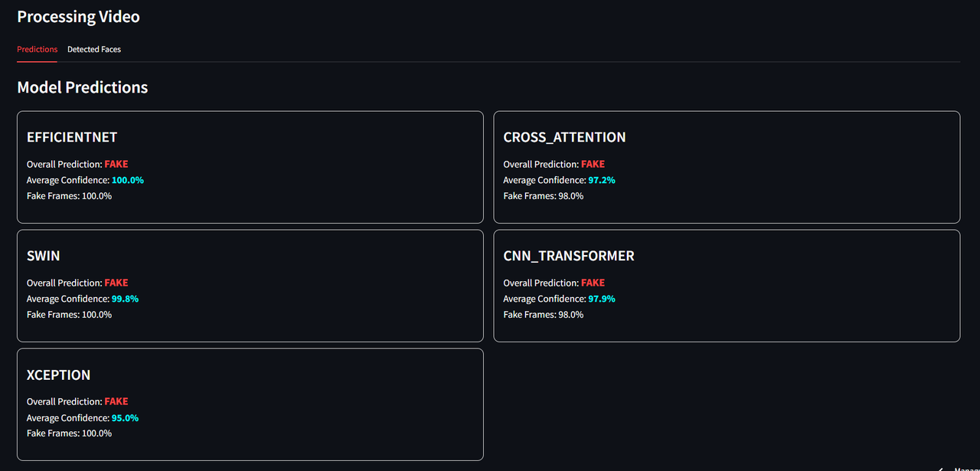Click the EFFICIENTNET card title
This screenshot has width=980, height=471.
(72, 137)
